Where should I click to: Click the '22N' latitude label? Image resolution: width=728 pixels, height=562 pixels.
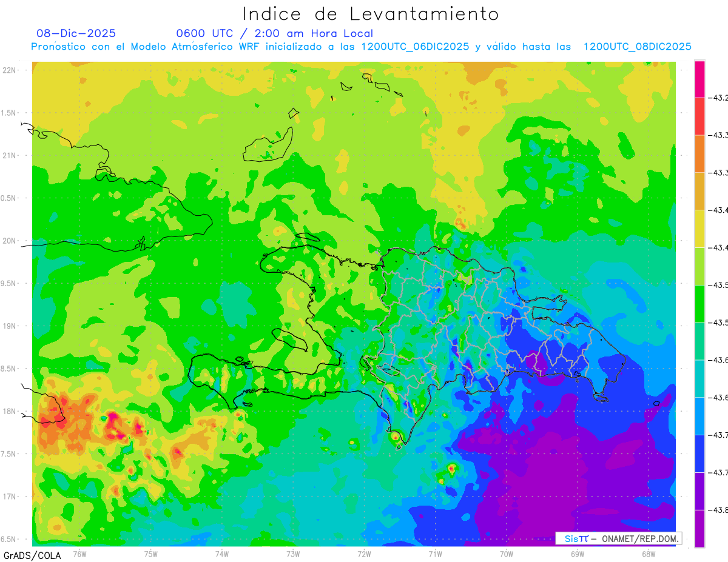pos(10,70)
